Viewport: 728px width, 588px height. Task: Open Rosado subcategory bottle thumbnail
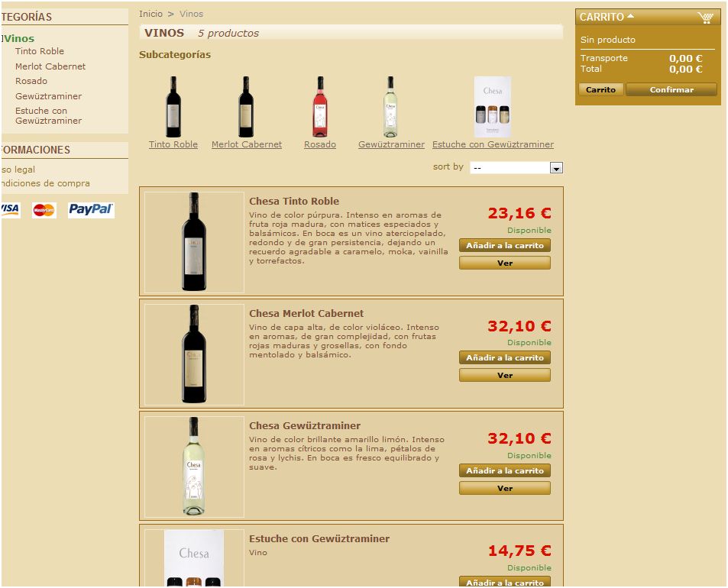click(320, 107)
